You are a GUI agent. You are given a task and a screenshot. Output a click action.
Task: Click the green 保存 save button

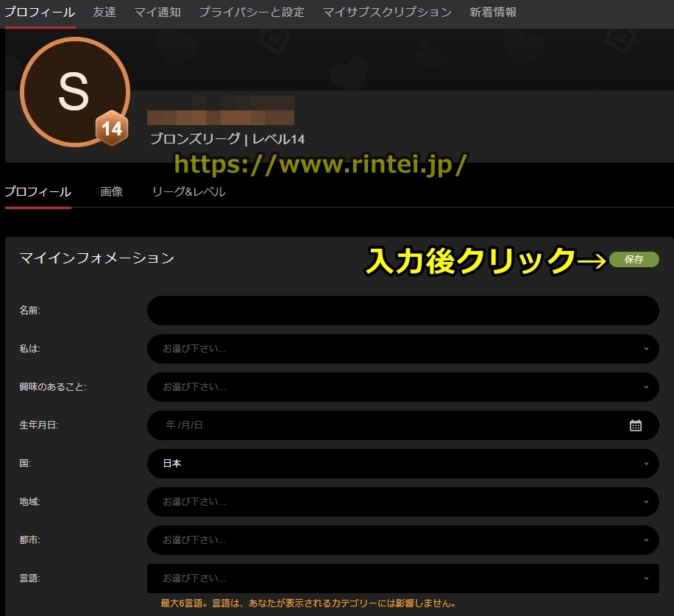click(x=634, y=260)
